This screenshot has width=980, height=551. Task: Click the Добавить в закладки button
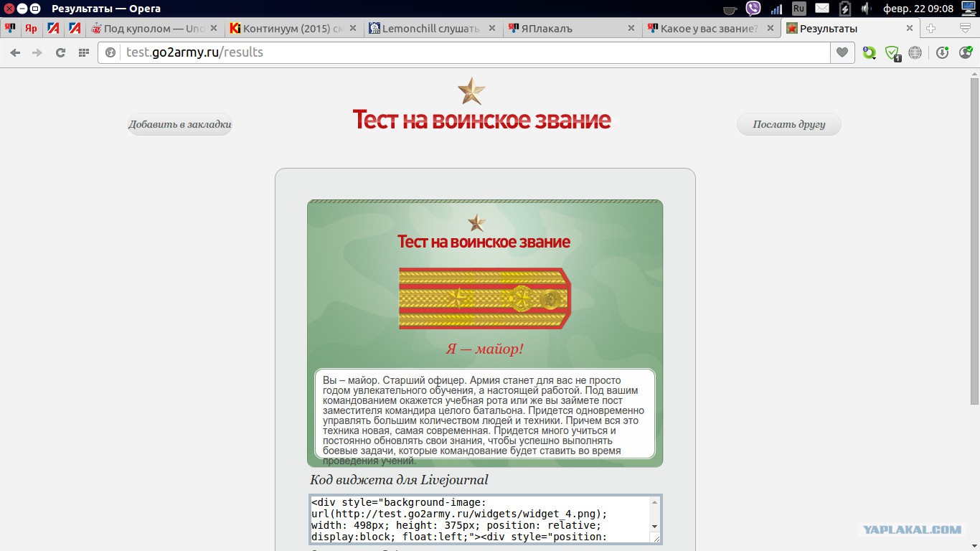point(179,124)
